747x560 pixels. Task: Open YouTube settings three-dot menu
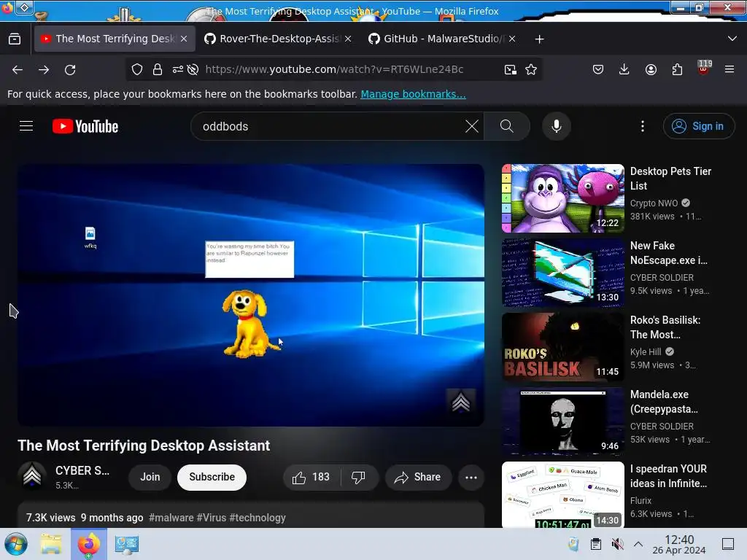pyautogui.click(x=643, y=126)
